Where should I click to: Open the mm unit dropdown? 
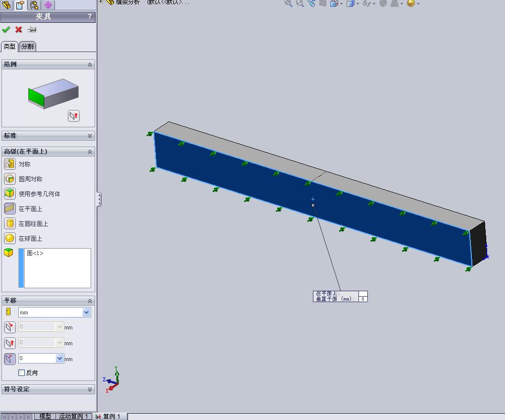click(86, 312)
